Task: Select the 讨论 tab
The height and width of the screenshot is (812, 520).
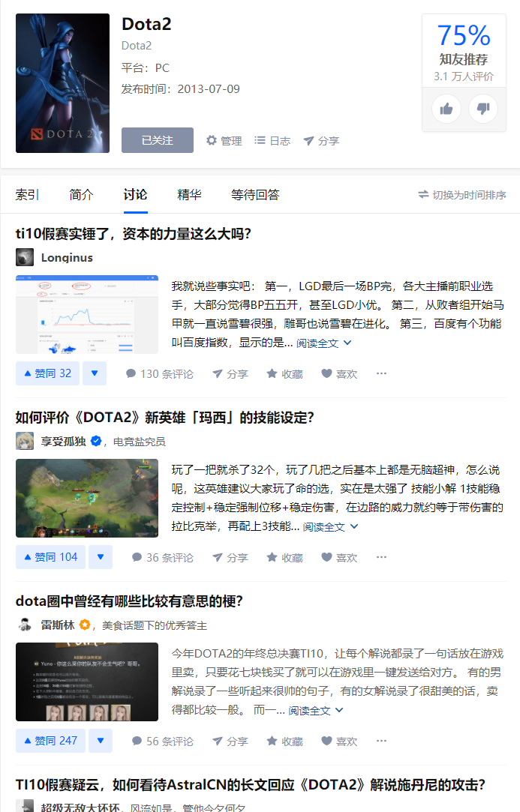Action: [135, 195]
